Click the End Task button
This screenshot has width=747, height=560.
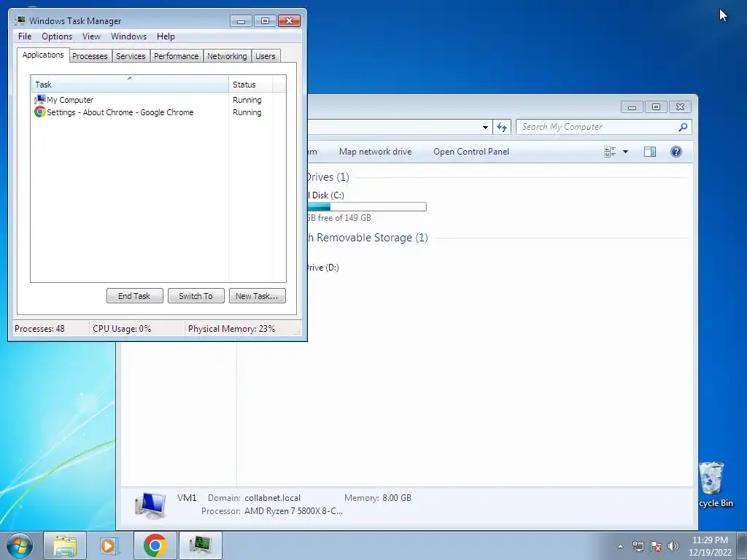pos(134,296)
